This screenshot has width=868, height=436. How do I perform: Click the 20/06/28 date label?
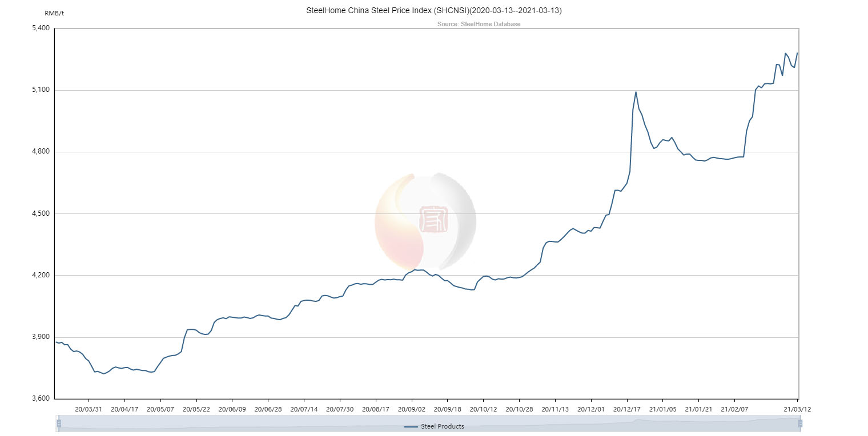pyautogui.click(x=268, y=409)
